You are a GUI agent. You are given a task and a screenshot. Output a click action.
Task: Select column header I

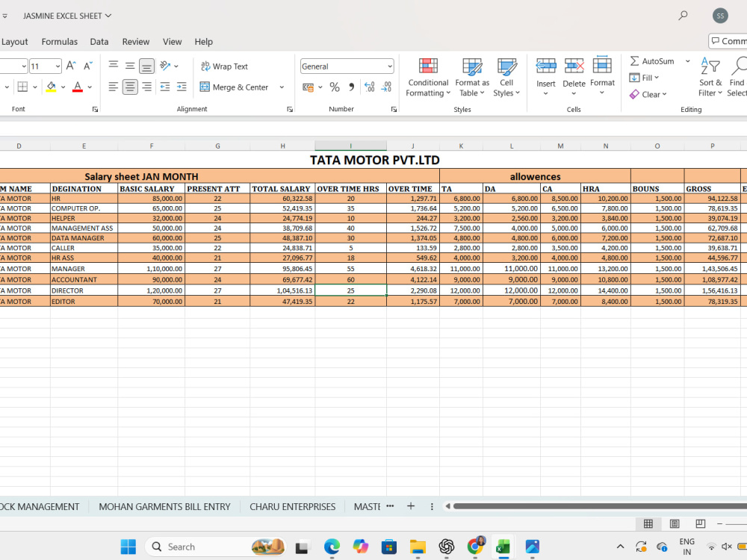point(350,146)
